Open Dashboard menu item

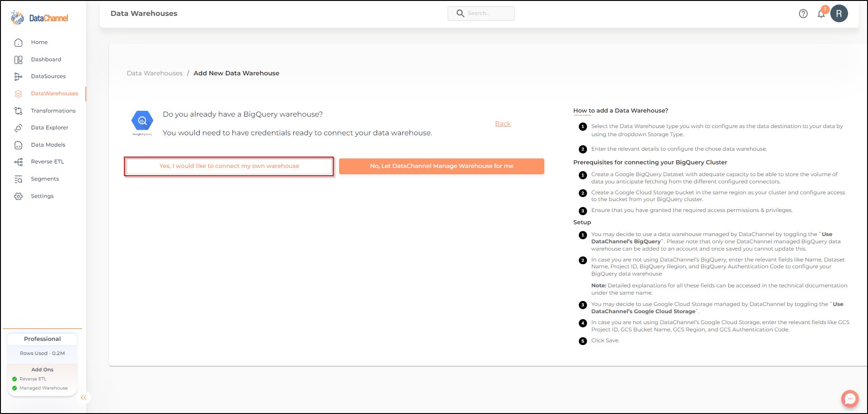click(46, 59)
